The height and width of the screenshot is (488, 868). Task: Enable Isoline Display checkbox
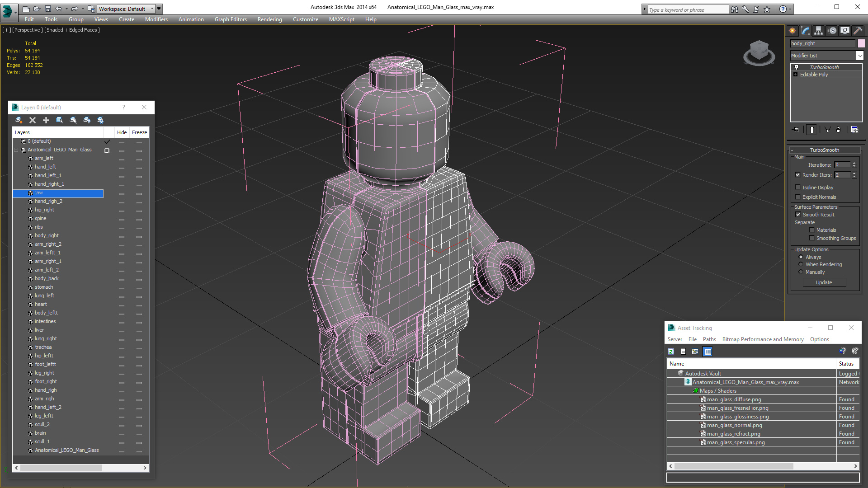pyautogui.click(x=798, y=188)
